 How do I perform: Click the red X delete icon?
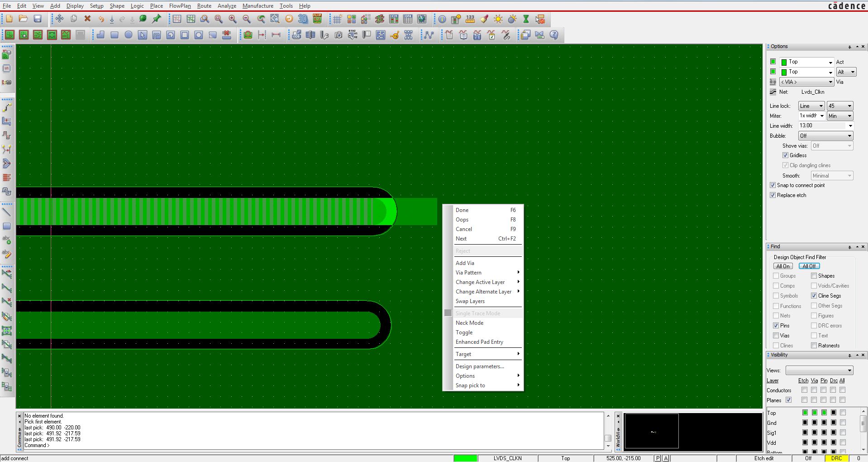click(x=87, y=19)
